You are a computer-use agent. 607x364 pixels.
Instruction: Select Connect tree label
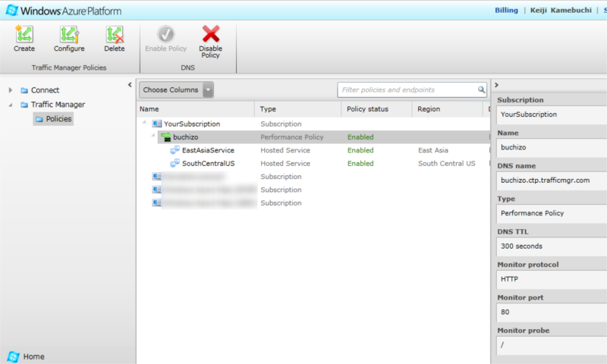pyautogui.click(x=45, y=90)
